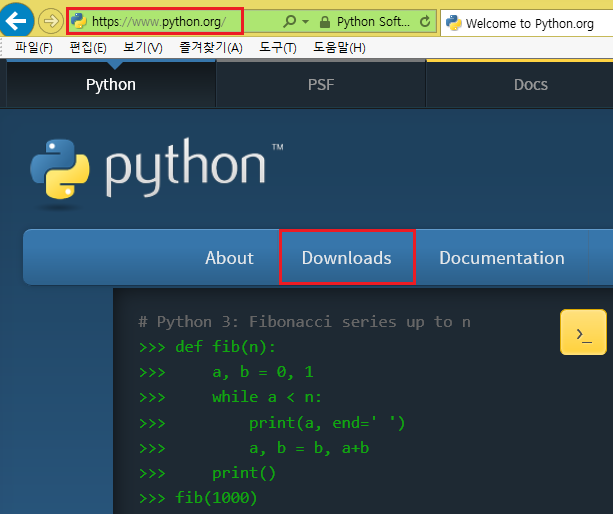
Task: Open the 보기(V) menu
Action: (x=143, y=48)
